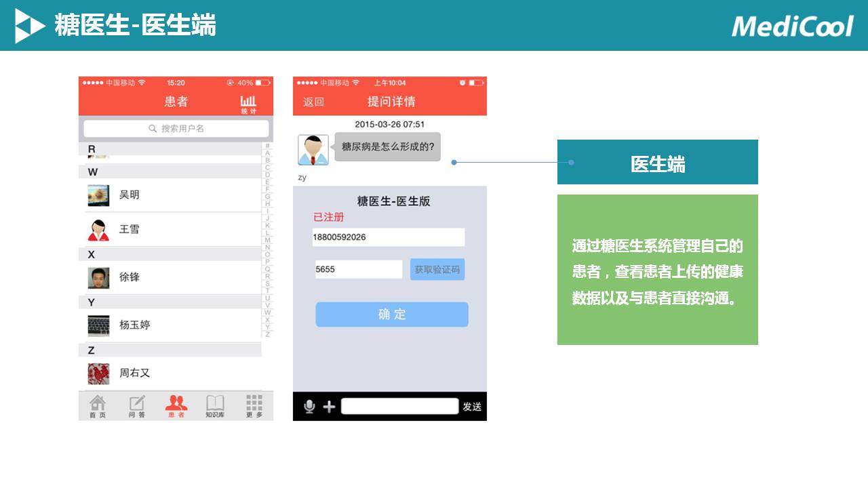The height and width of the screenshot is (488, 868).
Task: Tap 返回 to go back
Action: pyautogui.click(x=313, y=102)
